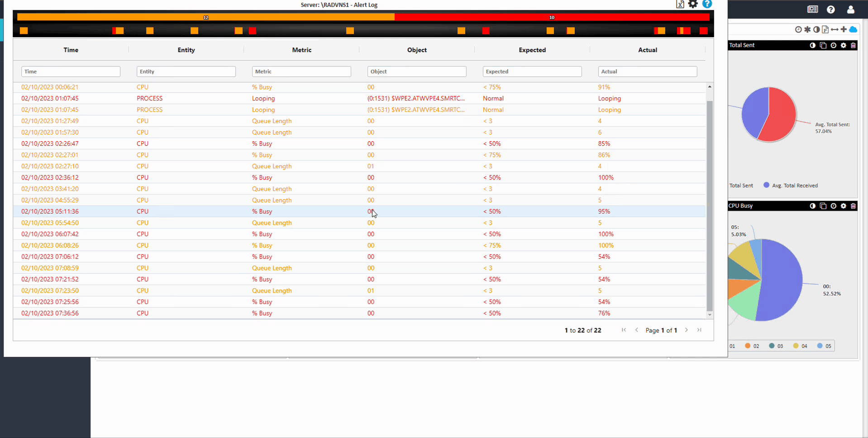Sort by the Expected column header
This screenshot has width=868, height=438.
532,50
